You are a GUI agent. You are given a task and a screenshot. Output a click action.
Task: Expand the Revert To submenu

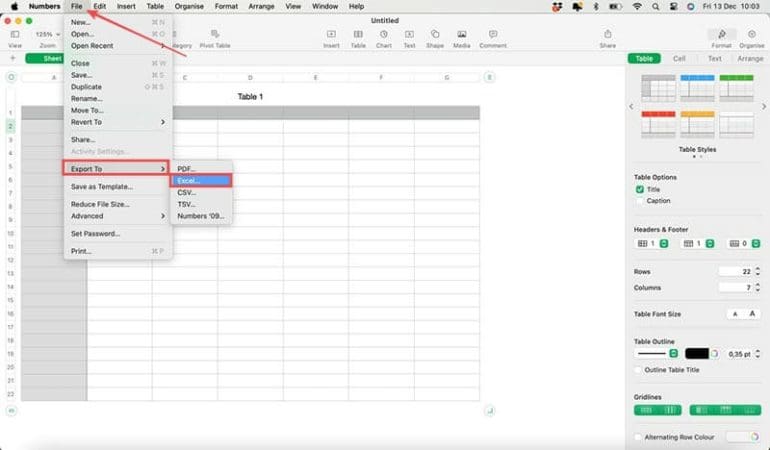point(117,122)
